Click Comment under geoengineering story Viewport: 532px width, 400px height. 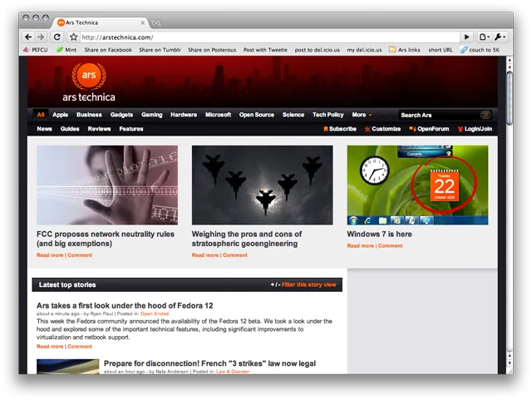click(235, 255)
